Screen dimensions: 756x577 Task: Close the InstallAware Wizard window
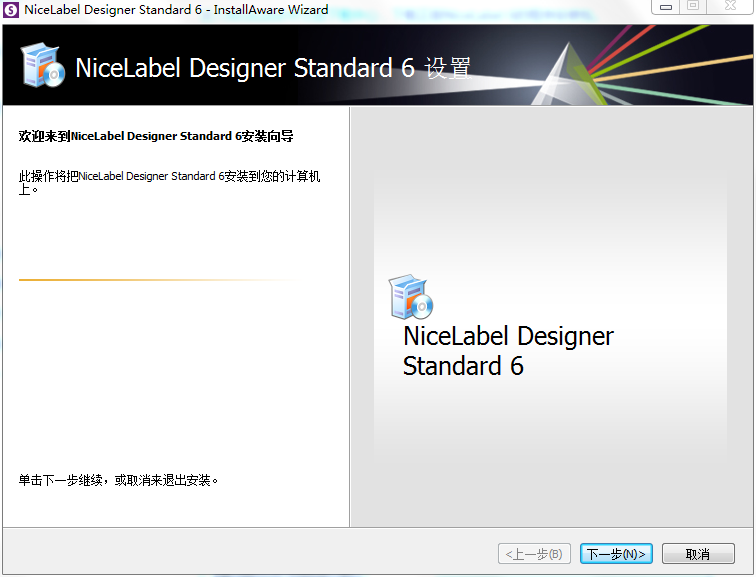(730, 6)
